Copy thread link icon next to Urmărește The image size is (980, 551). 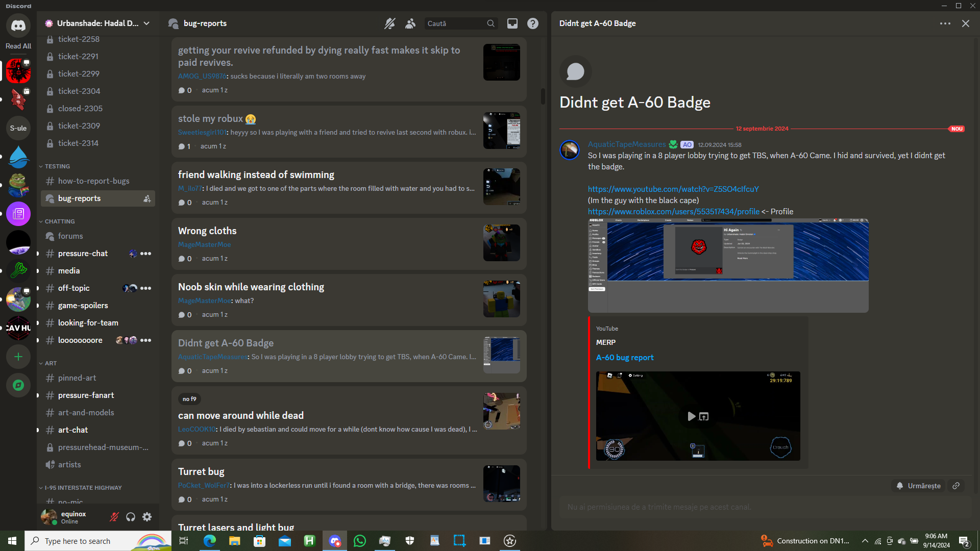pos(956,486)
